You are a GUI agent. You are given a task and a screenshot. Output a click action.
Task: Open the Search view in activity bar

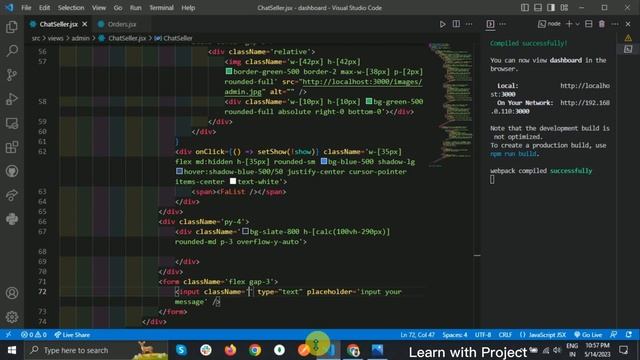point(12,51)
